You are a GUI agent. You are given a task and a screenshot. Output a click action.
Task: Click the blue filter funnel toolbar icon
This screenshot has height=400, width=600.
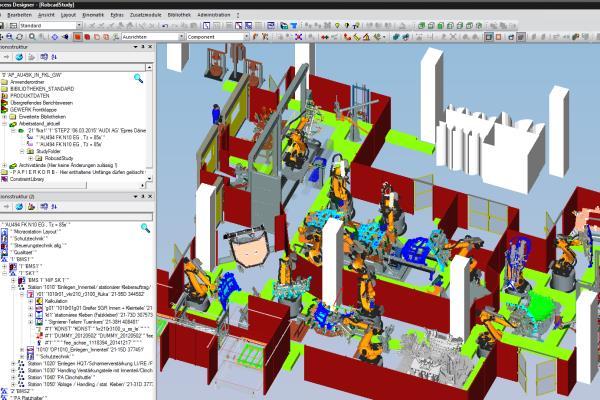294,26
